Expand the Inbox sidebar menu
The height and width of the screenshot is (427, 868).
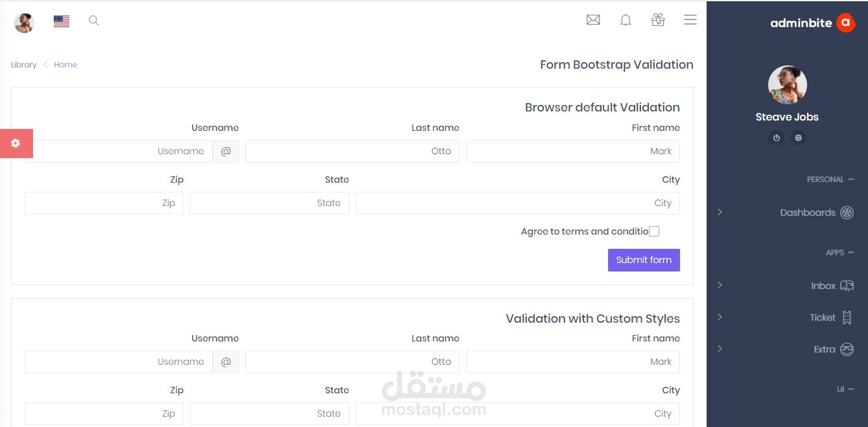coord(823,286)
